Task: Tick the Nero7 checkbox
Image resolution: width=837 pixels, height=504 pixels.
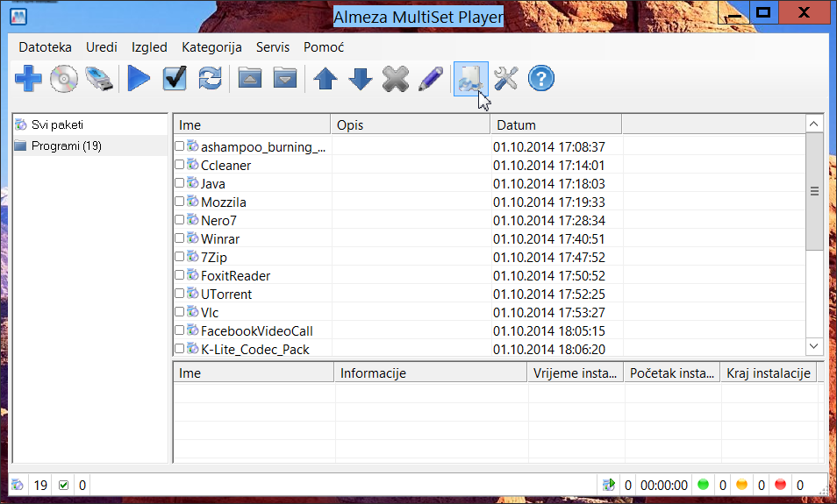Action: (179, 220)
